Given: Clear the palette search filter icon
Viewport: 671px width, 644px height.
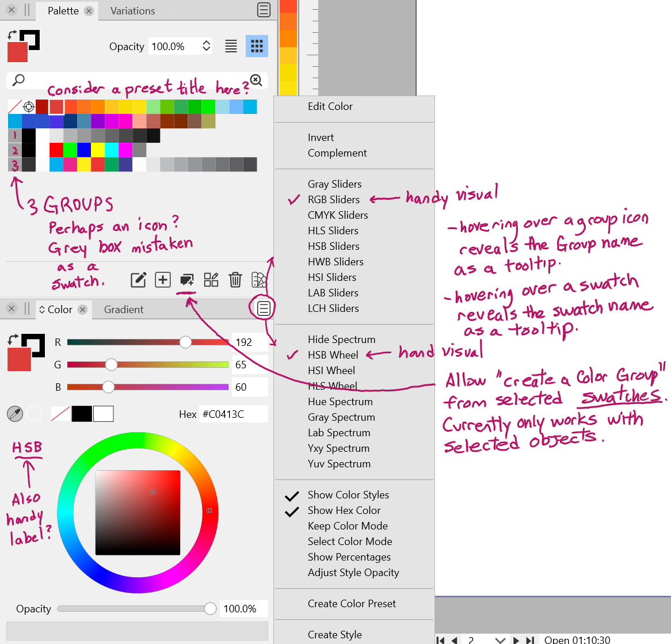Looking at the screenshot, I should click(256, 80).
